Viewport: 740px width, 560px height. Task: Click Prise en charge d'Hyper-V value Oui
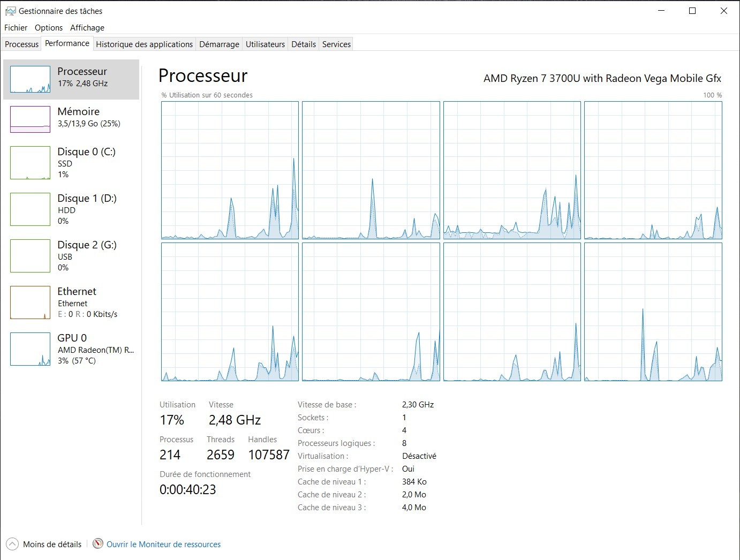408,469
